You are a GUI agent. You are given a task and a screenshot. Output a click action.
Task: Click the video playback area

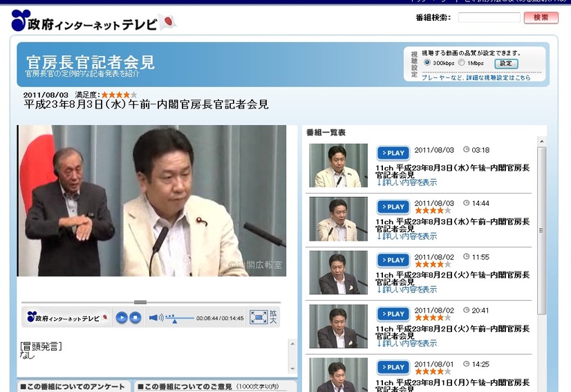[x=151, y=200]
